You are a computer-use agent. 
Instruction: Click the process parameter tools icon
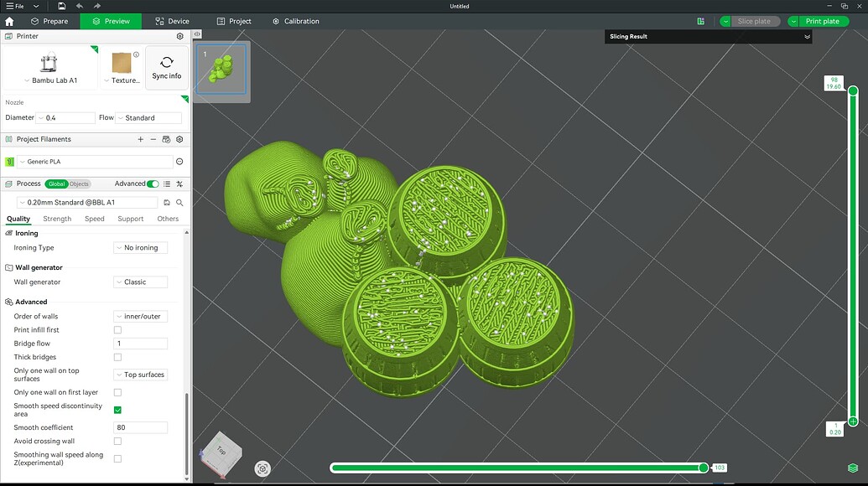pos(179,184)
